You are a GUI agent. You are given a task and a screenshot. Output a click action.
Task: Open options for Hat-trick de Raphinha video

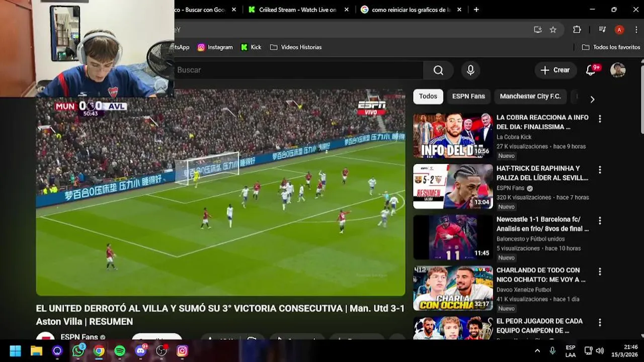coord(600,169)
